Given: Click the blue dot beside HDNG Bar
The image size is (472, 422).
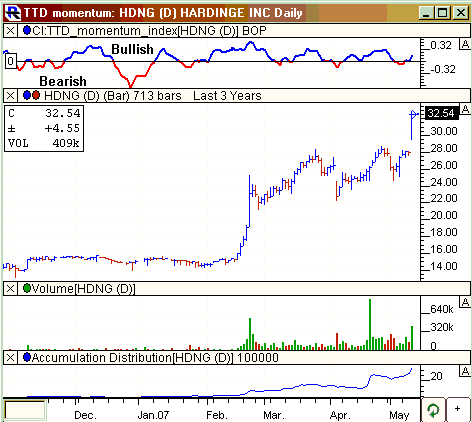Looking at the screenshot, I should click(27, 95).
